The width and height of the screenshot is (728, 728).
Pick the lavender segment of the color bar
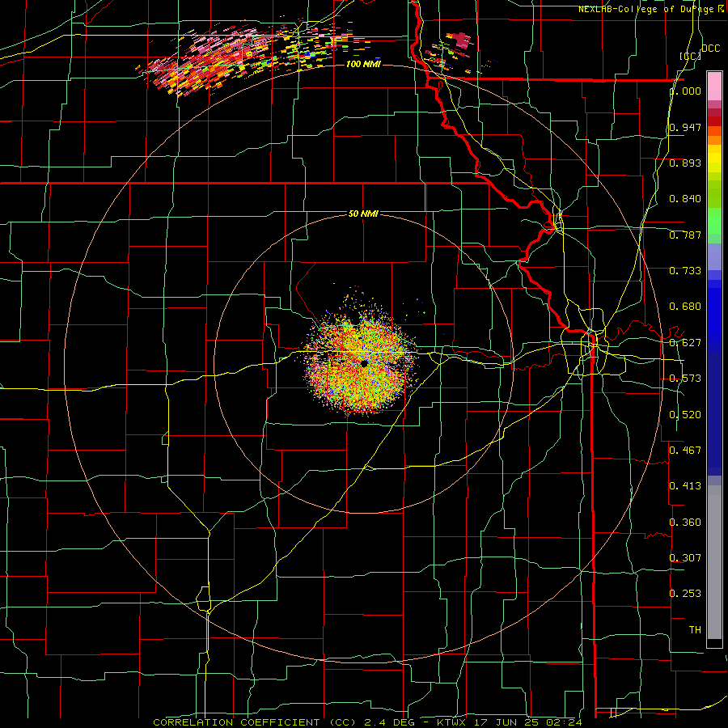click(714, 256)
